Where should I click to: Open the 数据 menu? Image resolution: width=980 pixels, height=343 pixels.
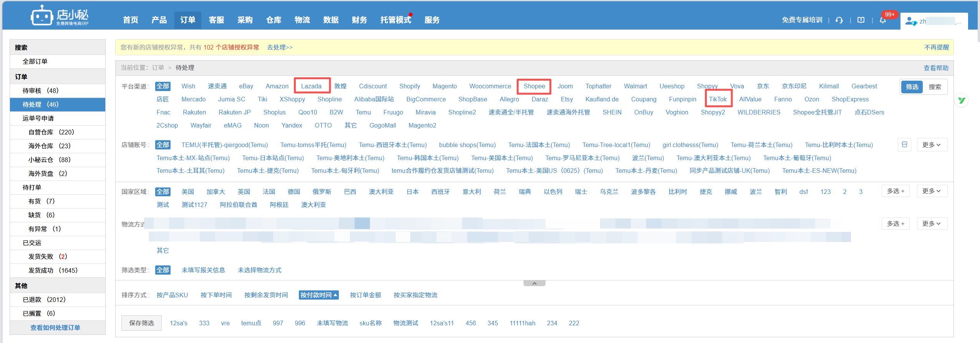click(x=331, y=20)
